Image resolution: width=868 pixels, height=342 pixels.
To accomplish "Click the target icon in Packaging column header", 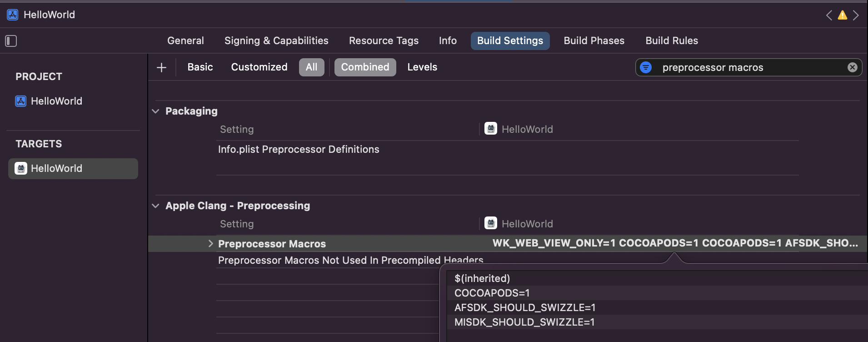I will (491, 129).
